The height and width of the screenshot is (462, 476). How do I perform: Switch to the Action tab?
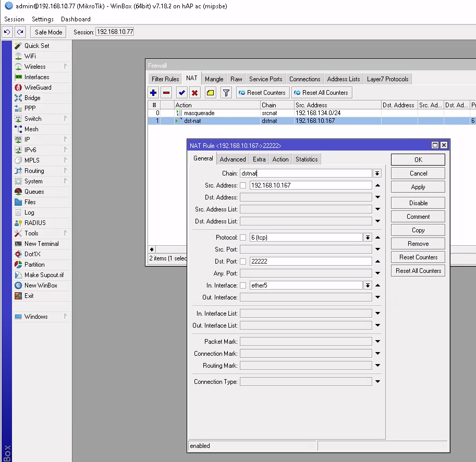(x=280, y=159)
